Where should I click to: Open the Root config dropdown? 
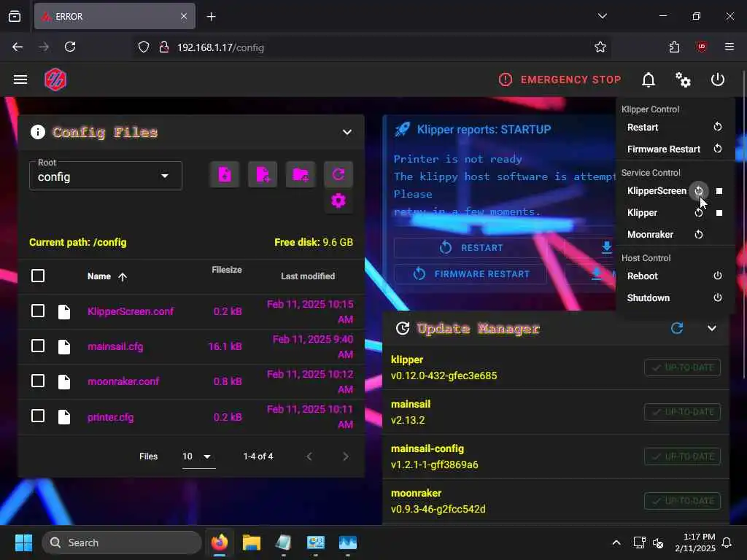pyautogui.click(x=106, y=176)
